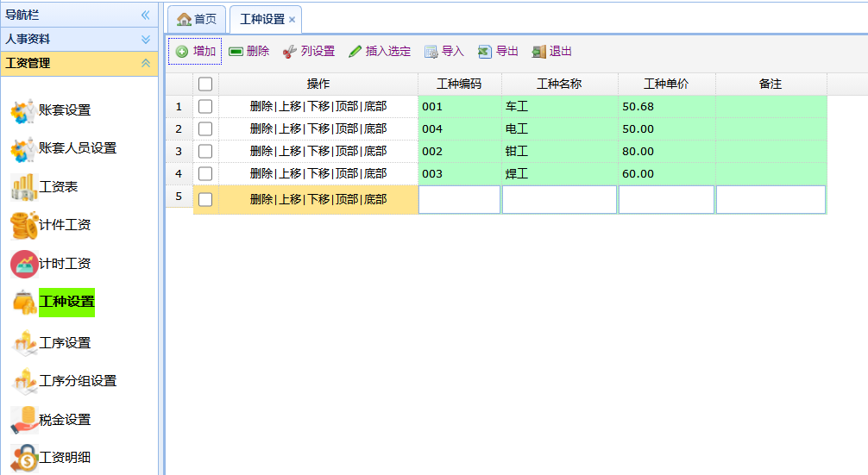Image resolution: width=868 pixels, height=475 pixels.
Task: Click the 车工 name cell
Action: point(560,107)
